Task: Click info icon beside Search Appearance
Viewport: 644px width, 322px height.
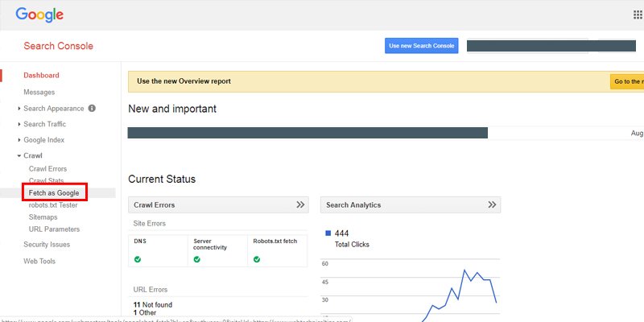Action: point(92,109)
